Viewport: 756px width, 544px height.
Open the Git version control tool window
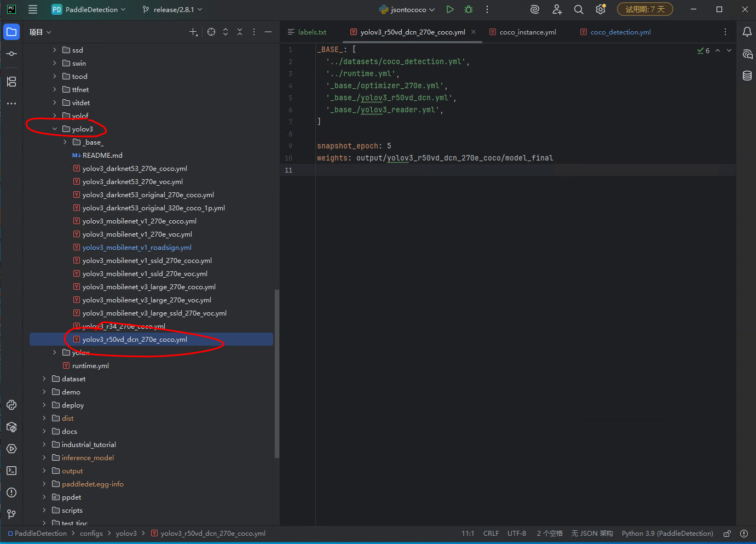click(x=11, y=514)
